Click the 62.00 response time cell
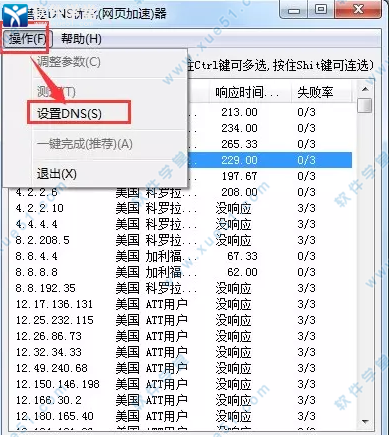 tap(242, 272)
